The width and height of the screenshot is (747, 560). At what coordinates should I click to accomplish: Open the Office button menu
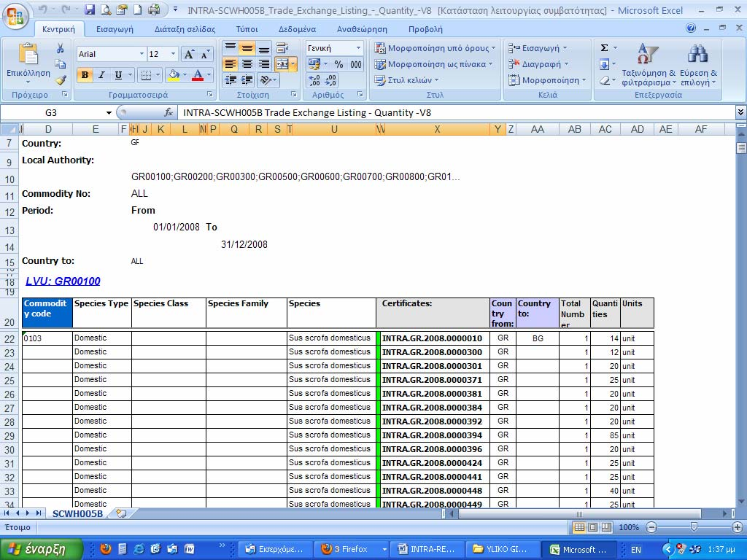coord(15,16)
